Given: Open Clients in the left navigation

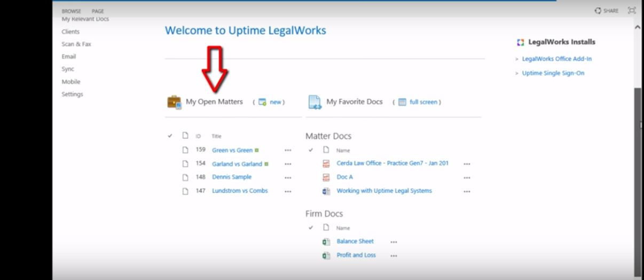Looking at the screenshot, I should 70,32.
